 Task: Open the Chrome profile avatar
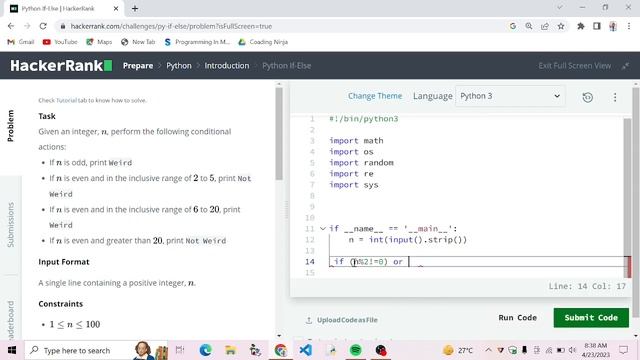[613, 26]
